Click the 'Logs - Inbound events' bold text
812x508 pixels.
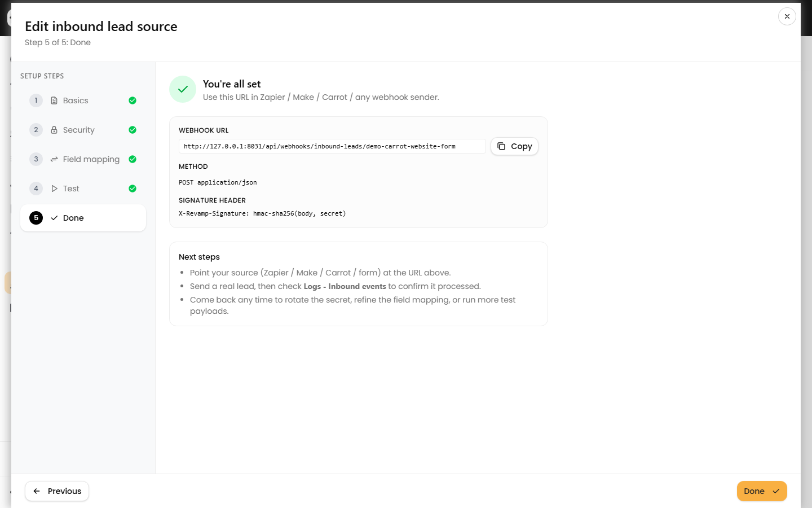click(345, 286)
